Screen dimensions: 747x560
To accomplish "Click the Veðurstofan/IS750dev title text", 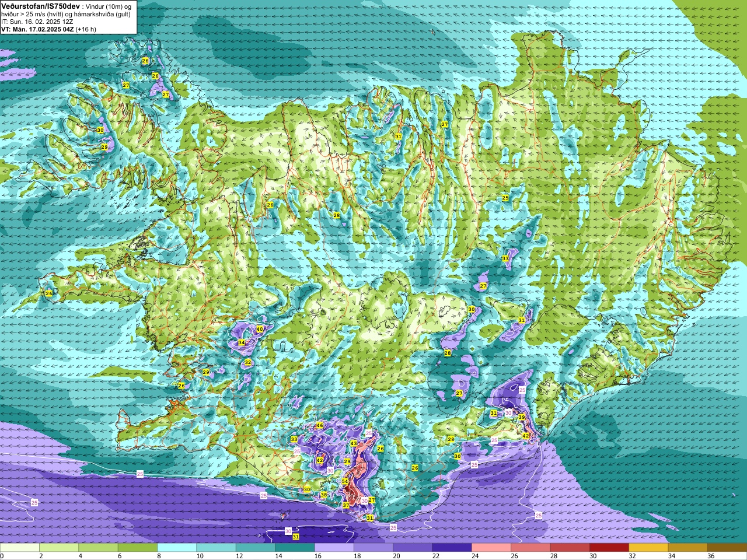I will point(40,5).
